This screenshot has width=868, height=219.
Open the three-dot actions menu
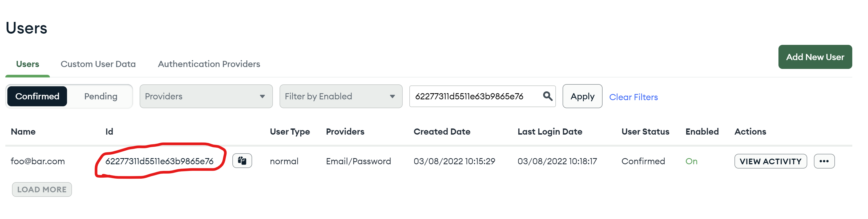[x=824, y=161]
